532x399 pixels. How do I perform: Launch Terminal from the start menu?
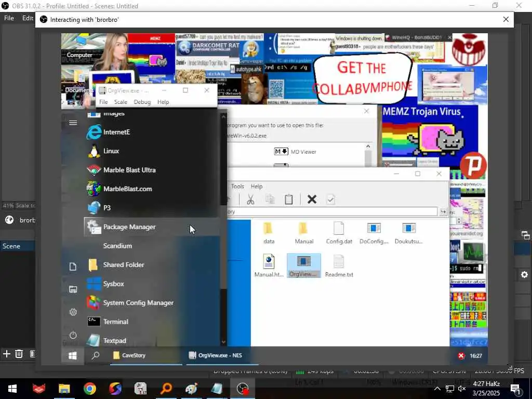(152, 322)
